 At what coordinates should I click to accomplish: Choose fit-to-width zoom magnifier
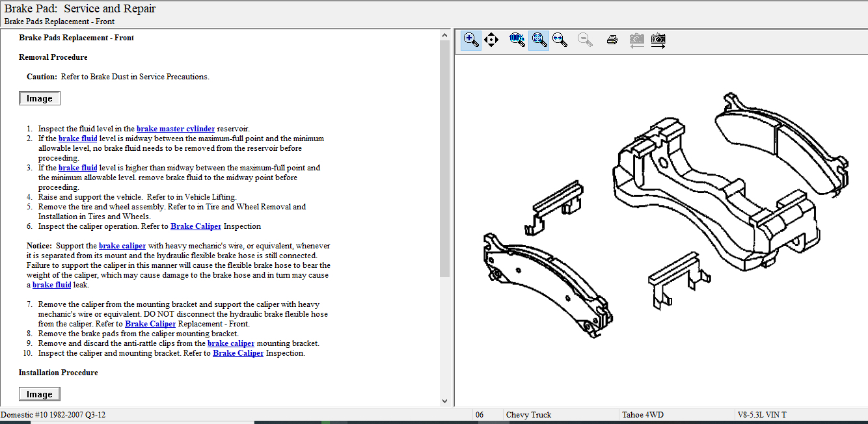point(560,40)
